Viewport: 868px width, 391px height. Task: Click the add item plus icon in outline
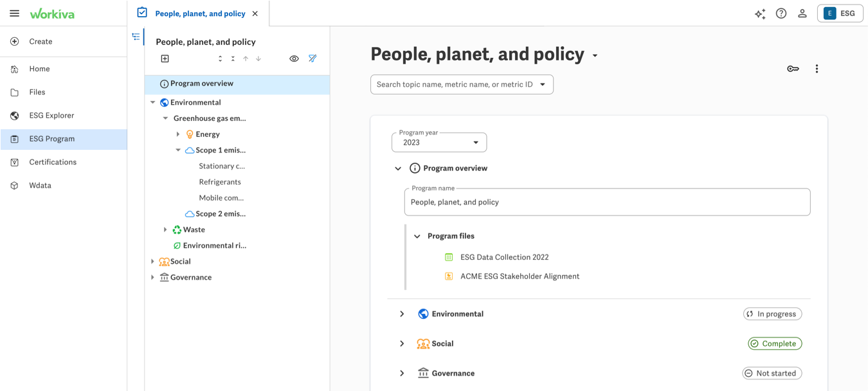click(165, 59)
